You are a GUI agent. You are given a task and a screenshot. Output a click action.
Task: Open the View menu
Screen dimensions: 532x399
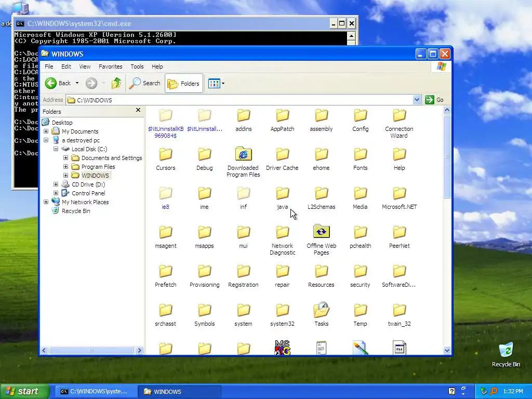pos(85,66)
